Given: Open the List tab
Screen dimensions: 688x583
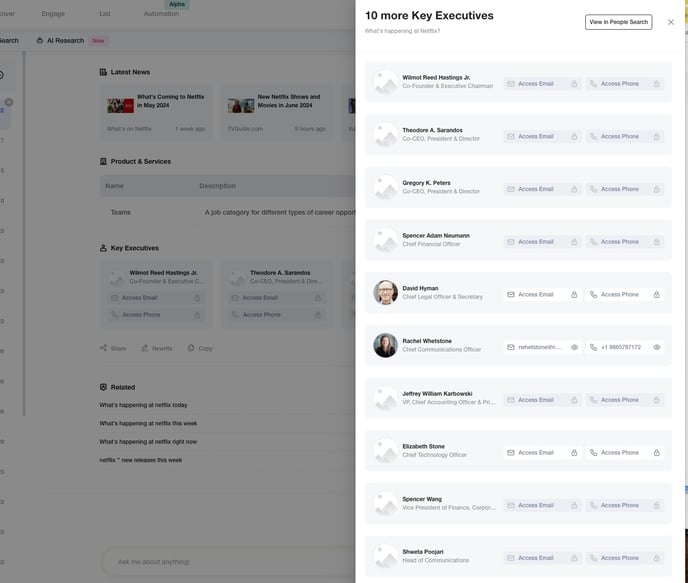Looking at the screenshot, I should click(105, 14).
